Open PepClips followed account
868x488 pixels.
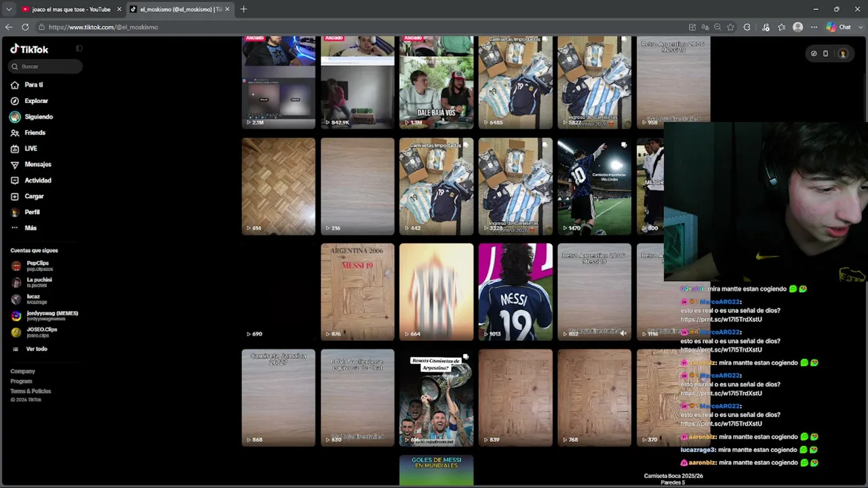click(31, 266)
